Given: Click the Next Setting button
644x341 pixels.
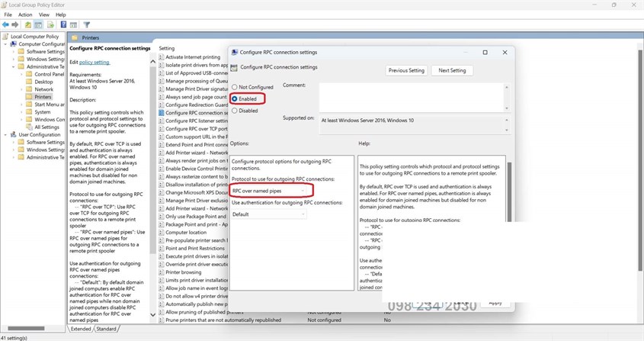Looking at the screenshot, I should coord(452,70).
